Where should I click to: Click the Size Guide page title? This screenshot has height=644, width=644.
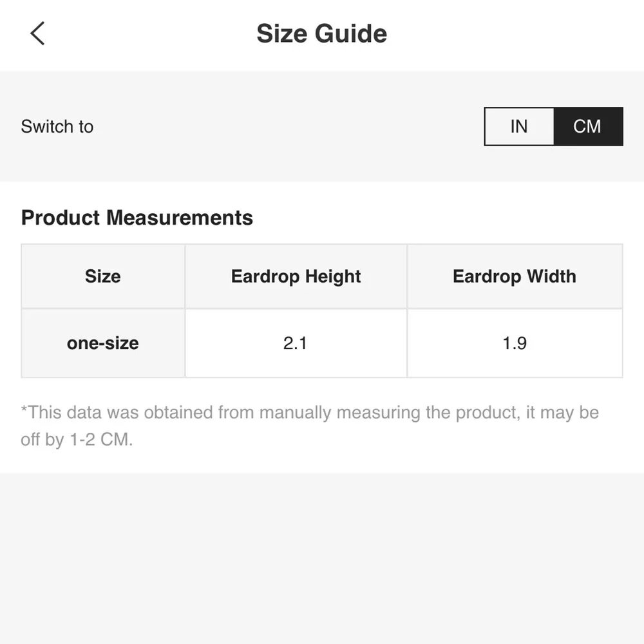pos(321,33)
